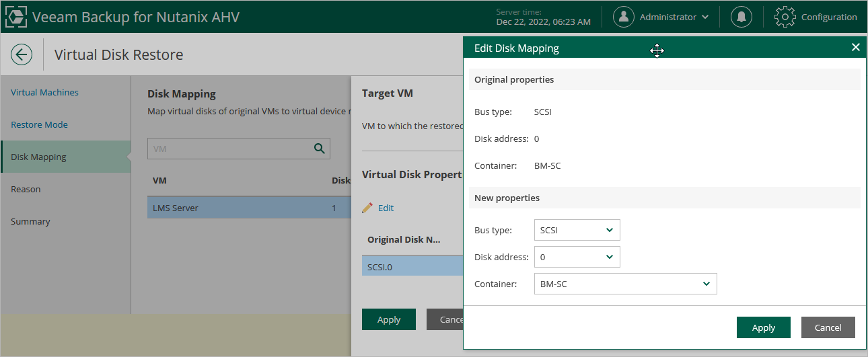This screenshot has height=357, width=868.
Task: Click Apply in the Target VM panel
Action: 388,319
